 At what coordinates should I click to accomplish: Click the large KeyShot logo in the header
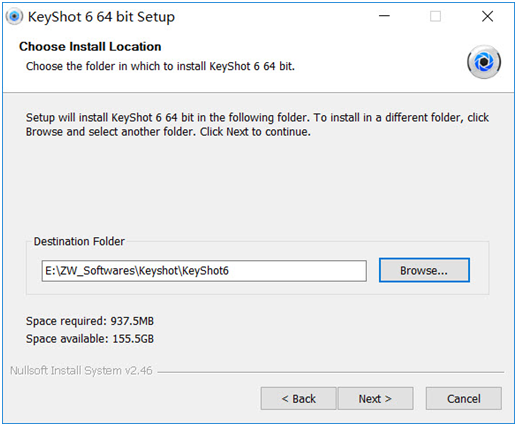click(484, 62)
